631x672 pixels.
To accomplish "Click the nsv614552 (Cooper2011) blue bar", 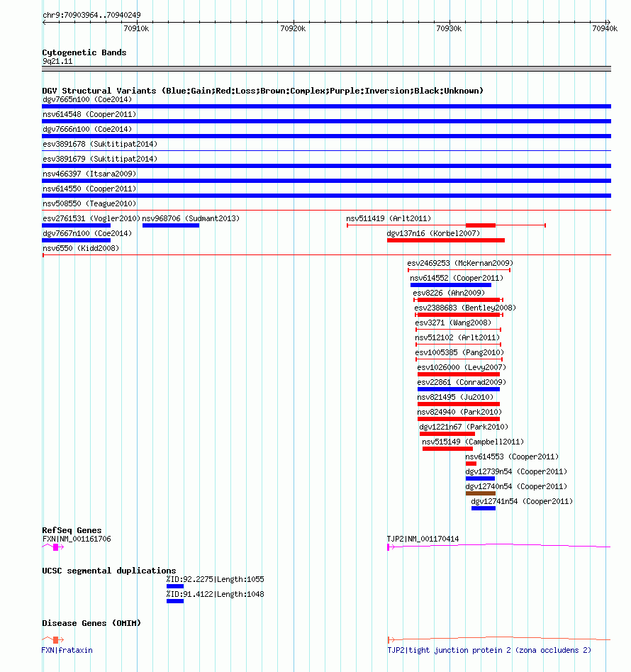I will (x=450, y=285).
